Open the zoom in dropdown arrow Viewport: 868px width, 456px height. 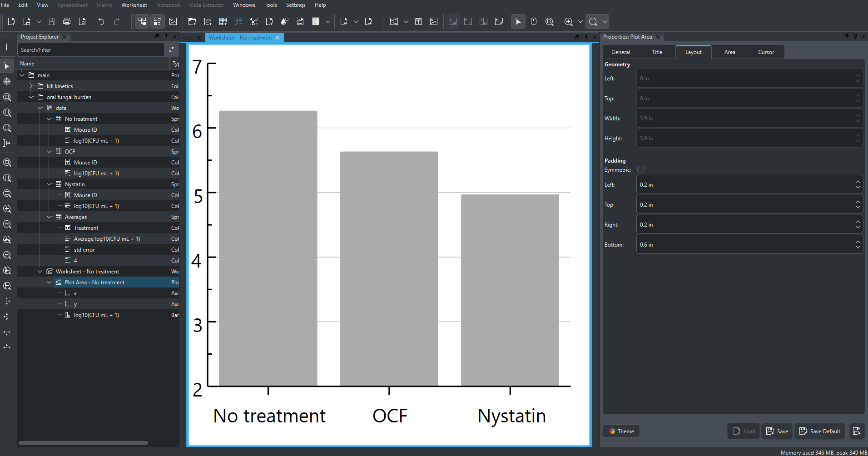pos(580,21)
